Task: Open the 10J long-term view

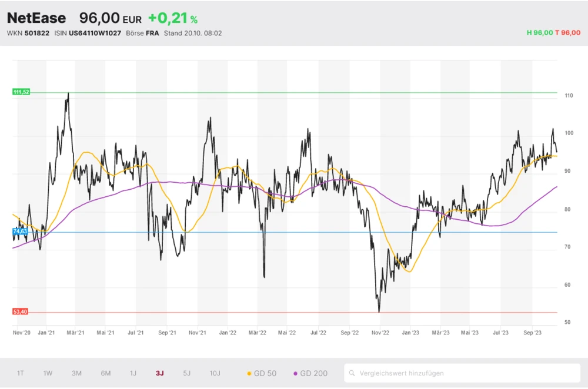Action: pos(215,373)
